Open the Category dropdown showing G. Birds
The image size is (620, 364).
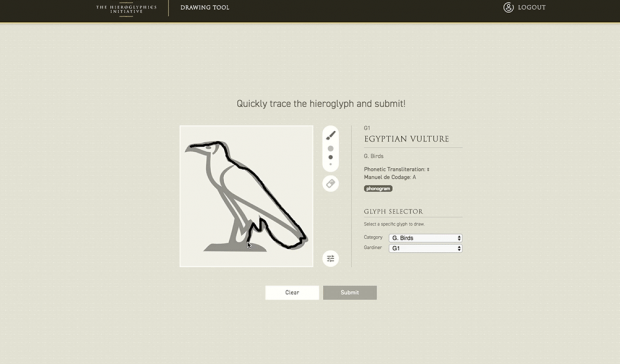[x=425, y=238]
